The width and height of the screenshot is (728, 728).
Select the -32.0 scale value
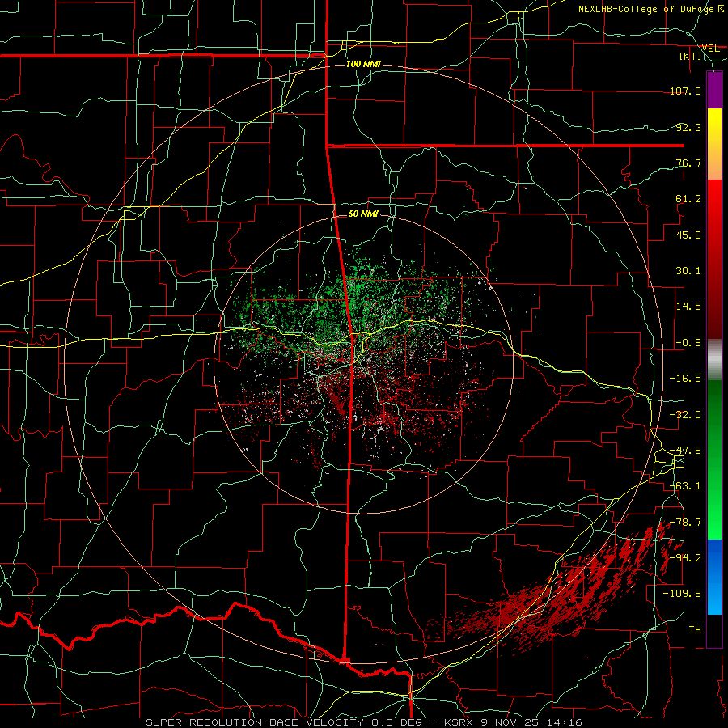pos(685,415)
